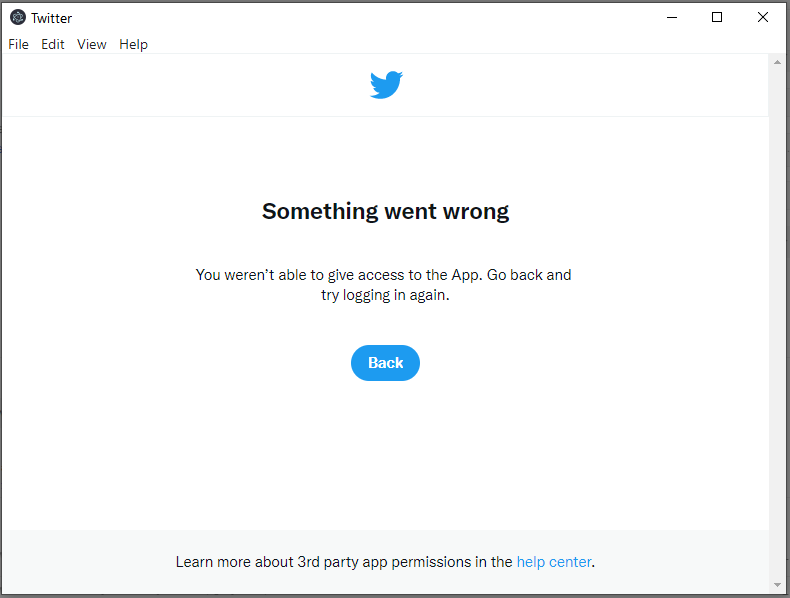
Task: Click the white header area beside the bird logo
Action: pyautogui.click(x=202, y=85)
